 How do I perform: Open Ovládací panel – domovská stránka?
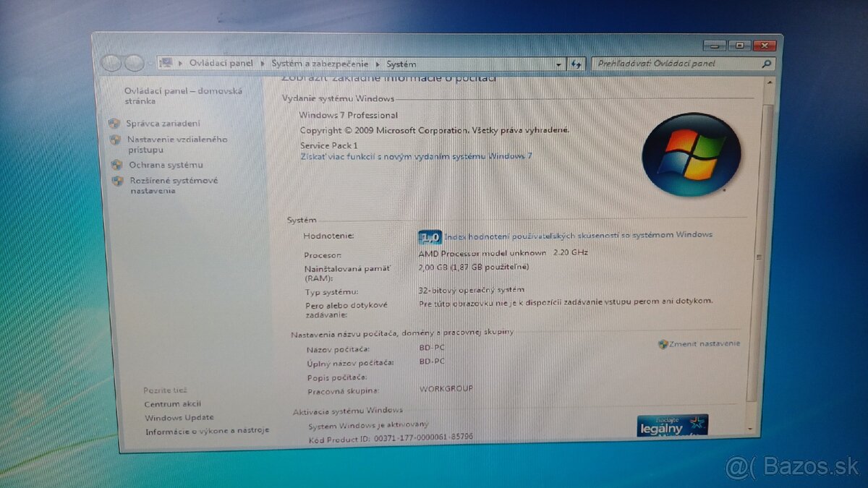pyautogui.click(x=183, y=95)
